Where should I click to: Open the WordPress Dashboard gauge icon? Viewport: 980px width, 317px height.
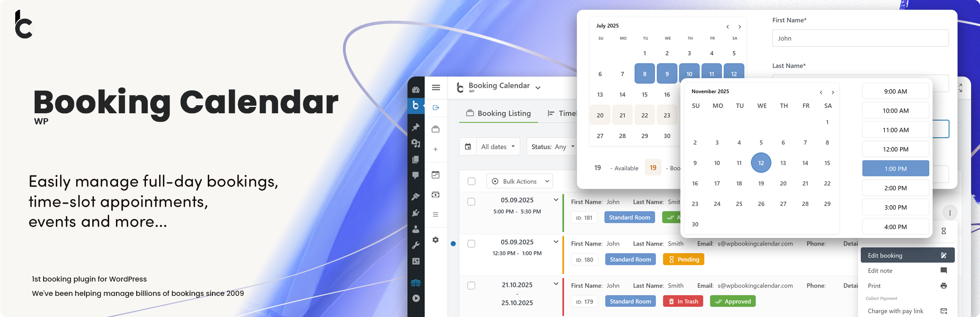tap(416, 90)
